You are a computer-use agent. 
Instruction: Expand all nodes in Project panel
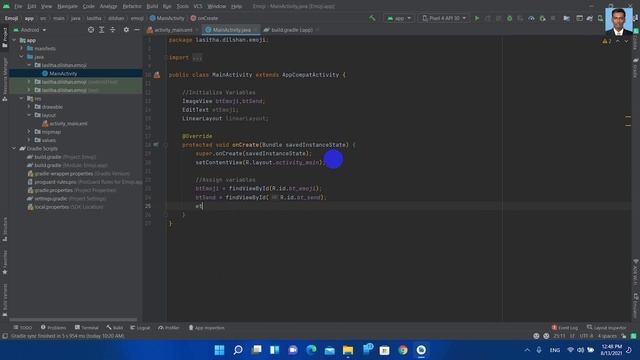(102, 30)
